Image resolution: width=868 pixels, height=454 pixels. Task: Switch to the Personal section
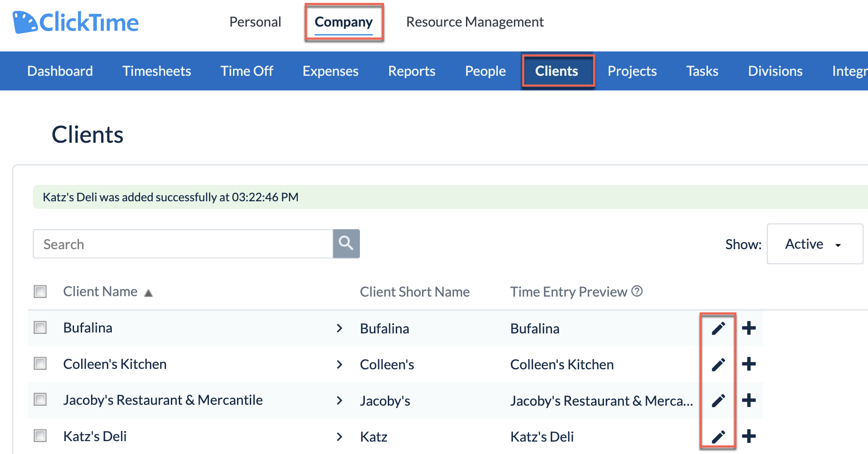[255, 22]
